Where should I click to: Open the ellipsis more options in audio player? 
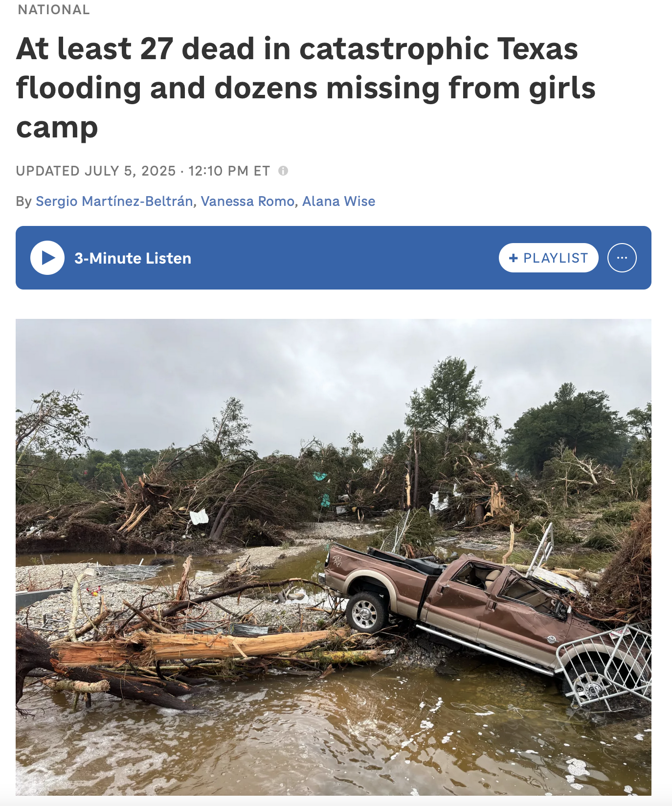pyautogui.click(x=622, y=258)
